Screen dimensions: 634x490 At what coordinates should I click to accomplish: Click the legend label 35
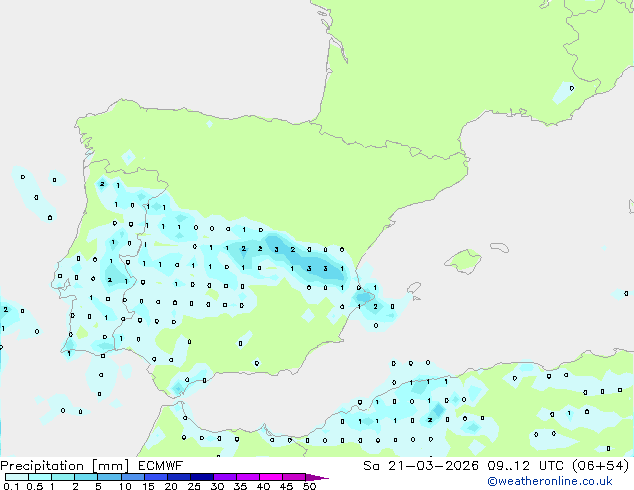pos(240,486)
